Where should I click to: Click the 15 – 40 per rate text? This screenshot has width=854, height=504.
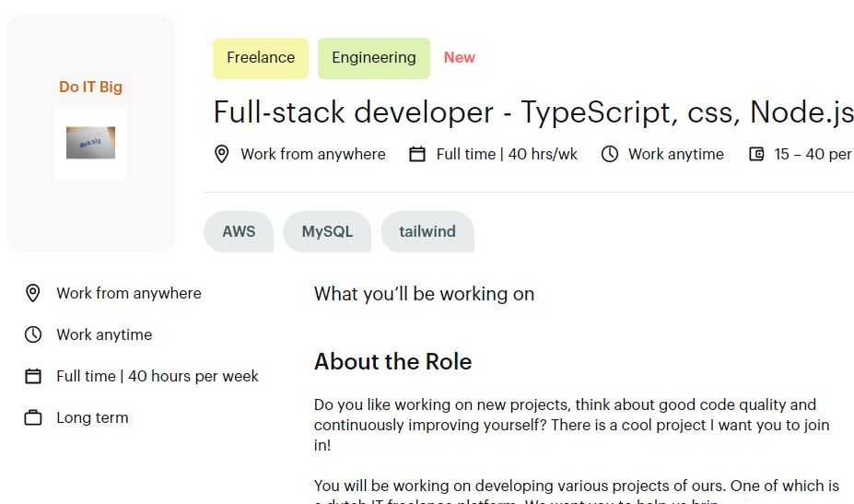coord(813,154)
